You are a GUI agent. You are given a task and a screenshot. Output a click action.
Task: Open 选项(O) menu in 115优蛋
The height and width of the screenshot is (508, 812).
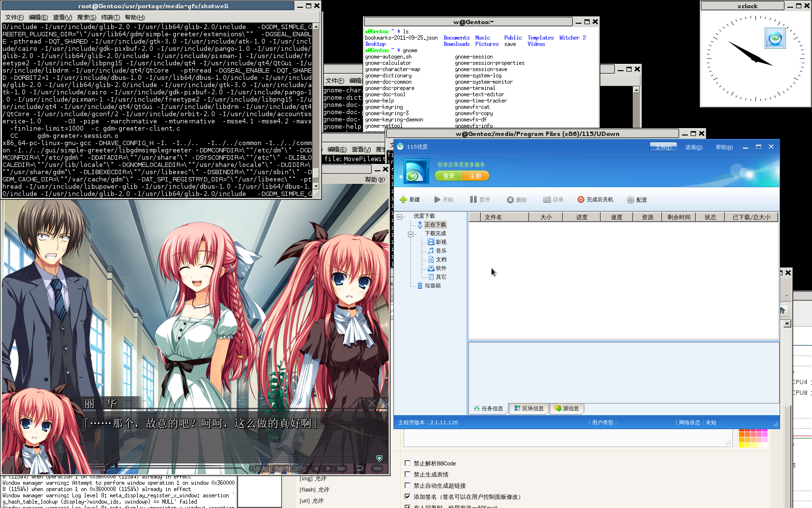[x=694, y=147]
